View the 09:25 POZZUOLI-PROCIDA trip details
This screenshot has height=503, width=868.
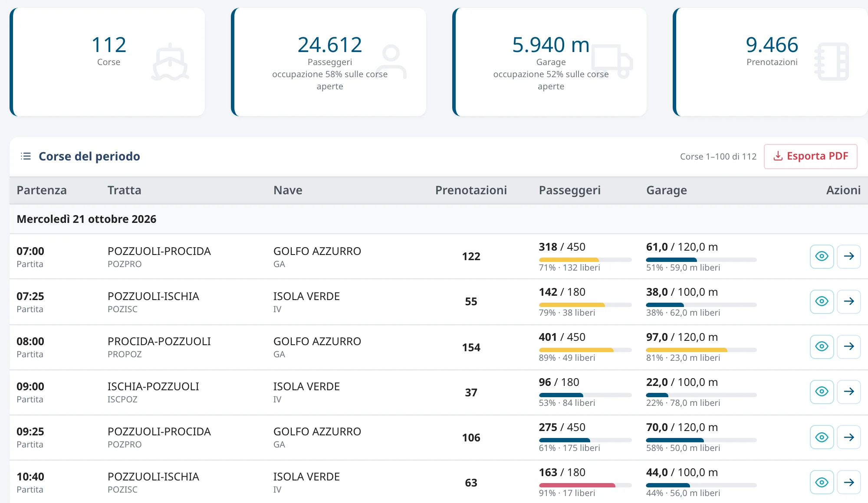[x=822, y=437]
